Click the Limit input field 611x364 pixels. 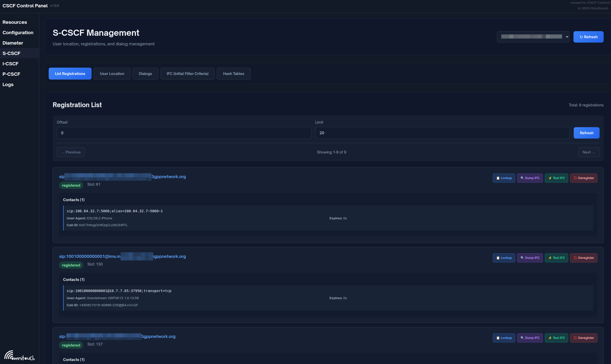click(442, 133)
